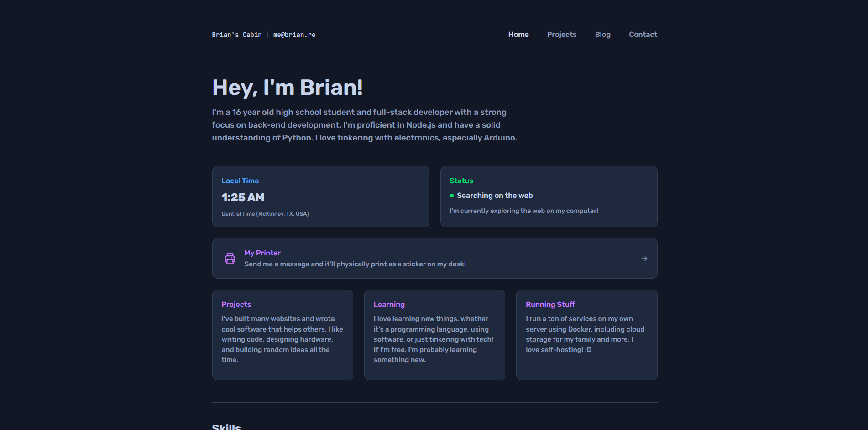Click the Projects card heading
Viewport: 868px width, 430px height.
pos(236,305)
